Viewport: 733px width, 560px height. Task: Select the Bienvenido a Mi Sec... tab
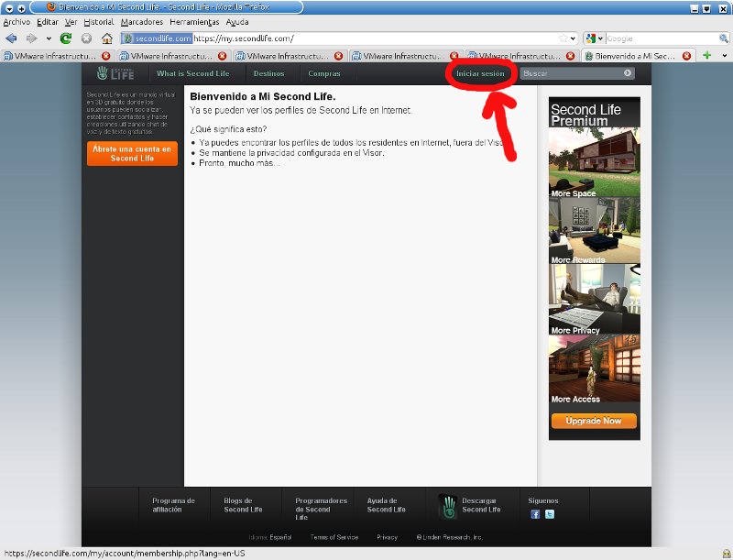[638, 56]
